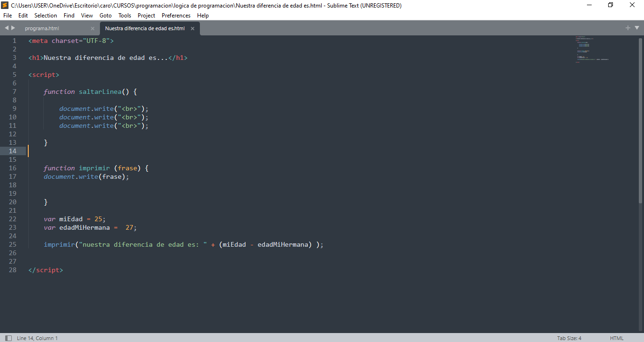This screenshot has height=342, width=644.
Task: Open the Help menu
Action: 203,16
